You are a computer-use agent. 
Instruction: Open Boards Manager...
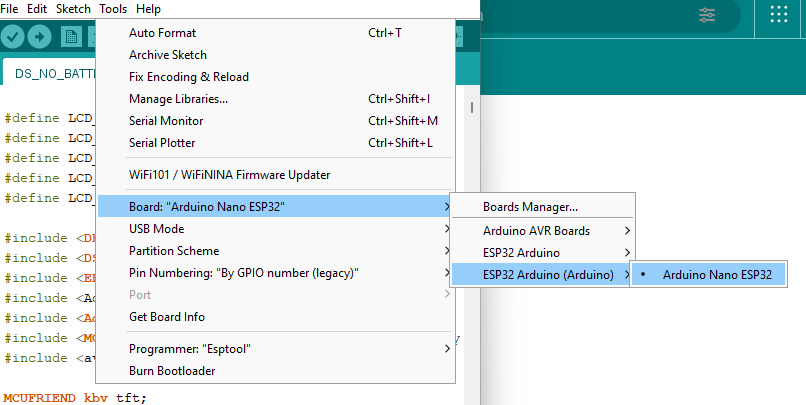pos(542,207)
